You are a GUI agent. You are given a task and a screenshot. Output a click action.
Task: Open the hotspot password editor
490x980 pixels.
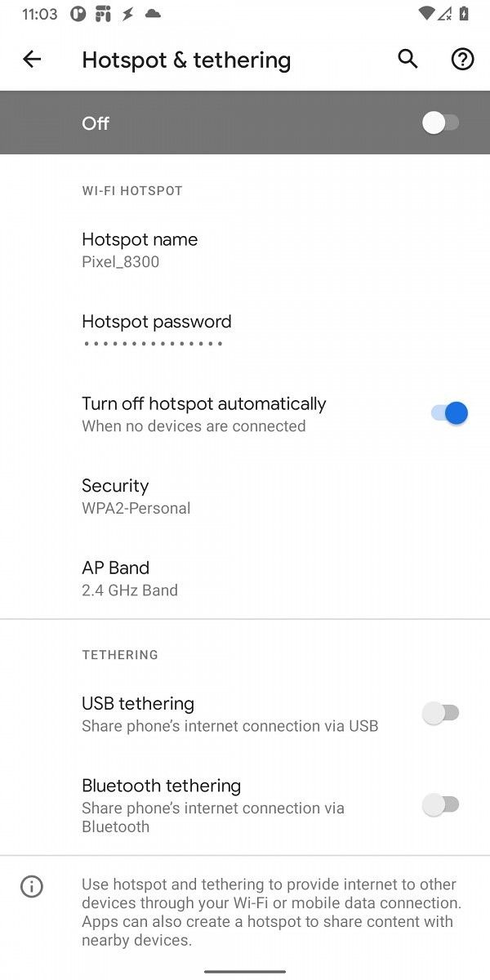pyautogui.click(x=245, y=330)
